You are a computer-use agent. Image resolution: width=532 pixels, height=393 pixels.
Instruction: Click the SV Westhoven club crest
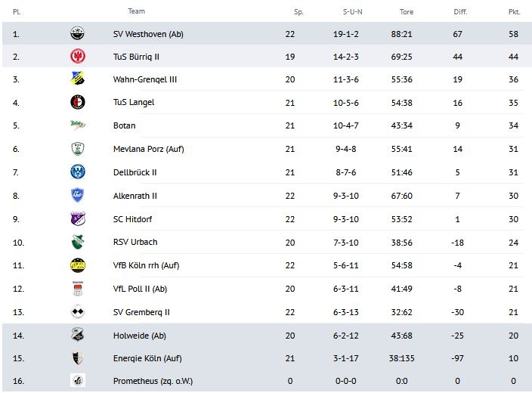pyautogui.click(x=77, y=33)
